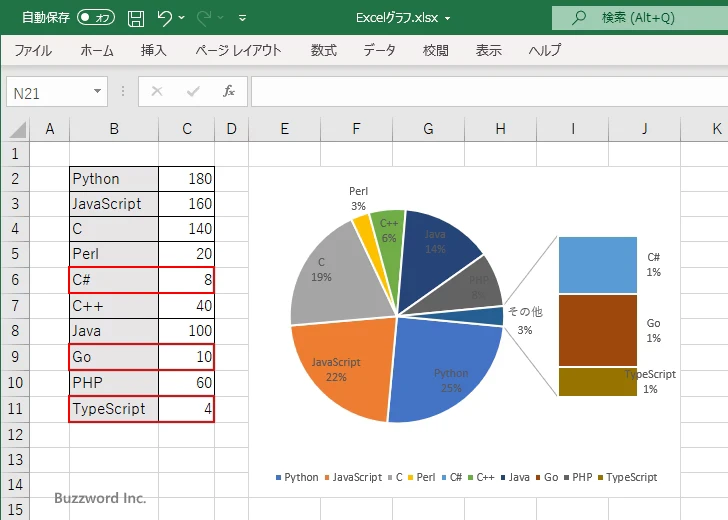728x520 pixels.
Task: Select the cell with value 60
Action: pyautogui.click(x=187, y=383)
